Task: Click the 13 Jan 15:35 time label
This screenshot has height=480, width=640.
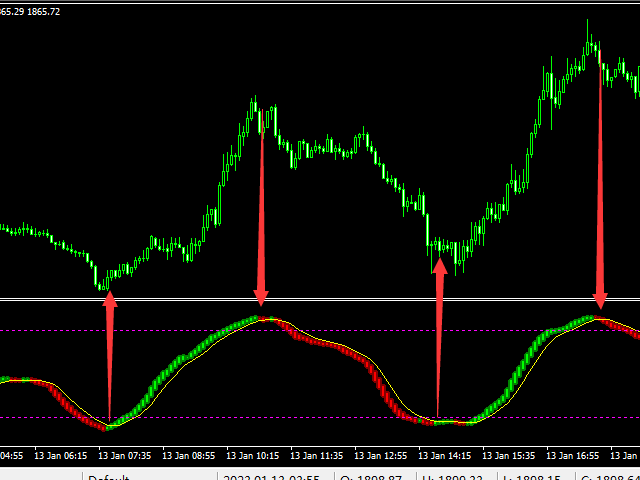Action: click(509, 456)
